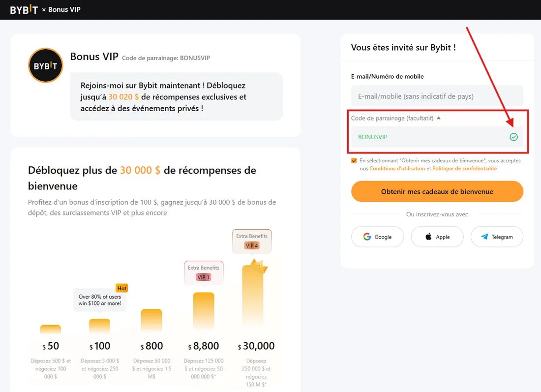Image resolution: width=541 pixels, height=392 pixels.
Task: Click the E-mail/mobile input field
Action: click(x=437, y=96)
